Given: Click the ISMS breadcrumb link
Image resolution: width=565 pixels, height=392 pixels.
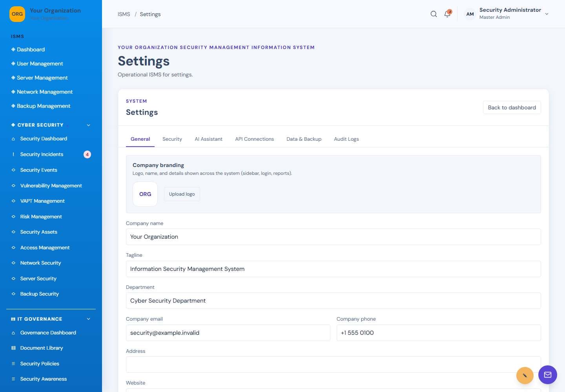Looking at the screenshot, I should coord(124,14).
